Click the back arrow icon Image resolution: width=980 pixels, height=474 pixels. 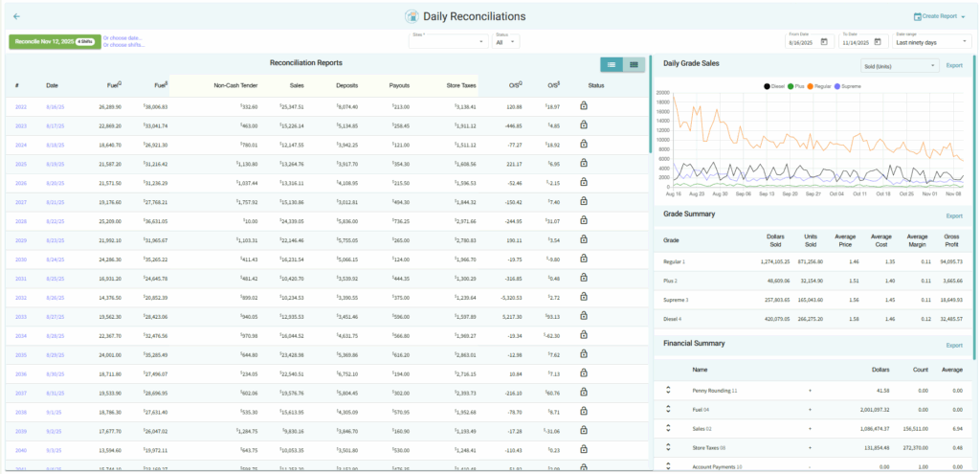16,16
